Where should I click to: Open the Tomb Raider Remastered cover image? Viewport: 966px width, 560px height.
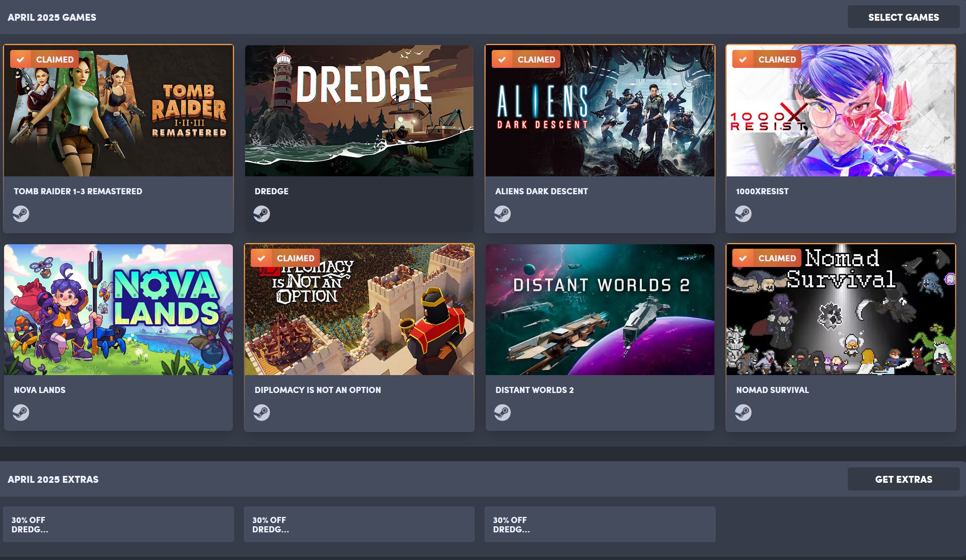[x=118, y=111]
